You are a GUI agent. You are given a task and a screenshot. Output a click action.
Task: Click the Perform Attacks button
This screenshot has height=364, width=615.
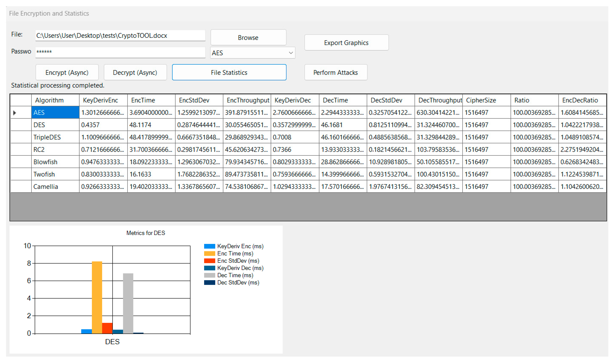pyautogui.click(x=336, y=73)
